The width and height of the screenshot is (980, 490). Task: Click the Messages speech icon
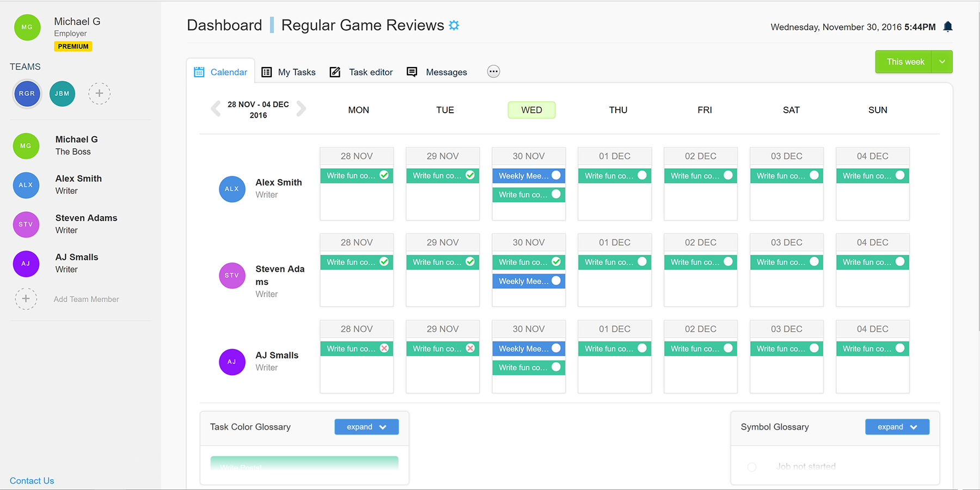[x=412, y=72]
